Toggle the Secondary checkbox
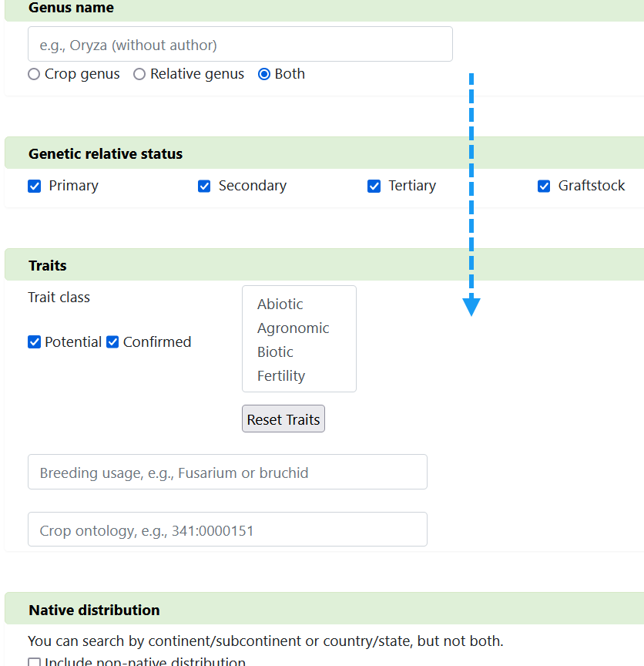Image resolution: width=644 pixels, height=666 pixels. (x=204, y=186)
